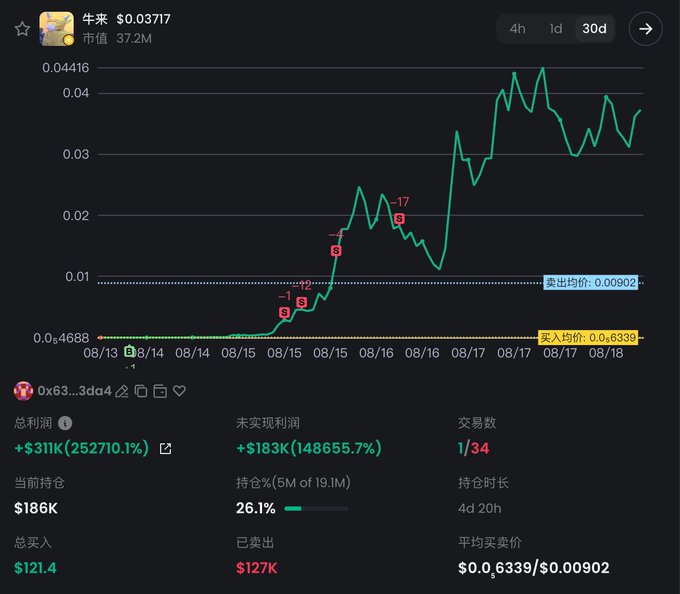Click the market cap 37.2M
The height and width of the screenshot is (594, 680).
pos(134,39)
